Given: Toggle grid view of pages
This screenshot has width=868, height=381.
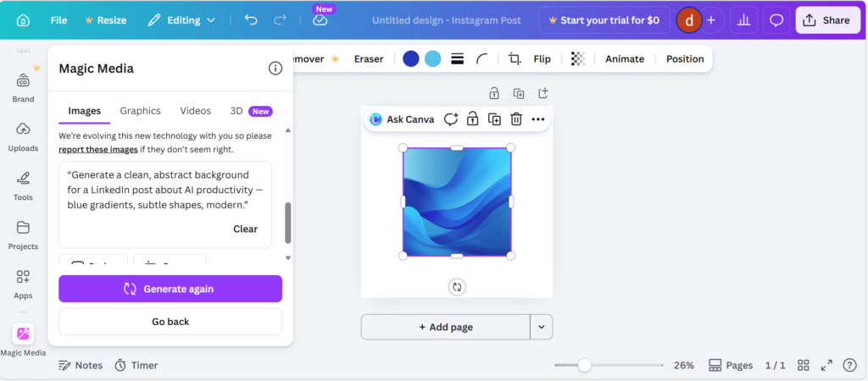Looking at the screenshot, I should 804,365.
